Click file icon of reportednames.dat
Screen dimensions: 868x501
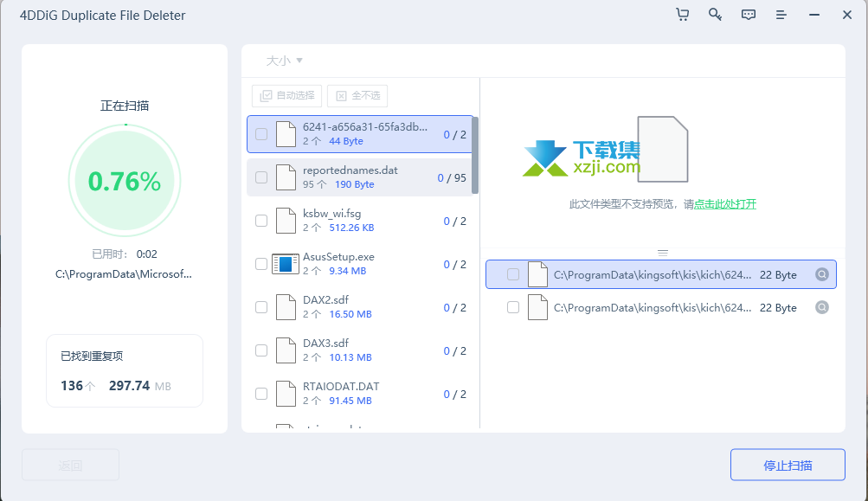286,177
